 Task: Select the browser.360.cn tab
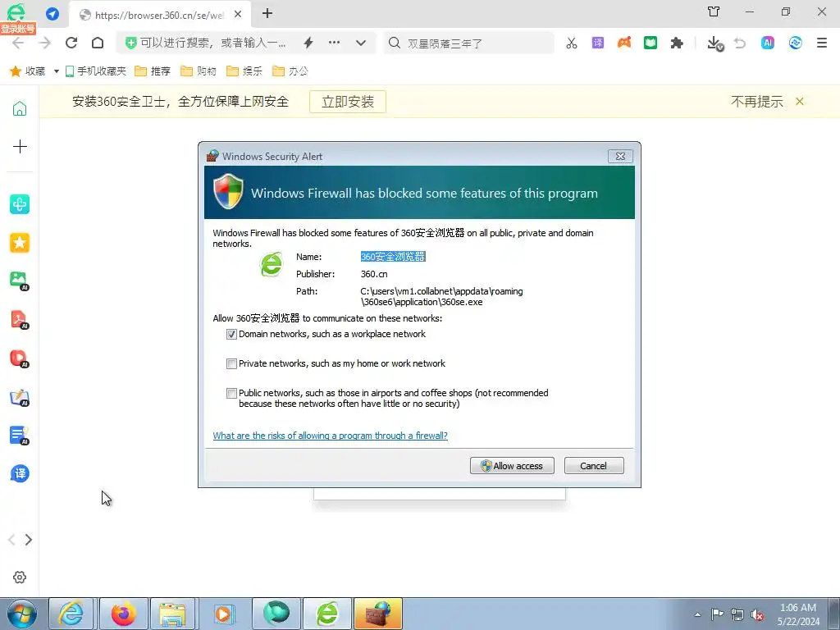click(160, 15)
